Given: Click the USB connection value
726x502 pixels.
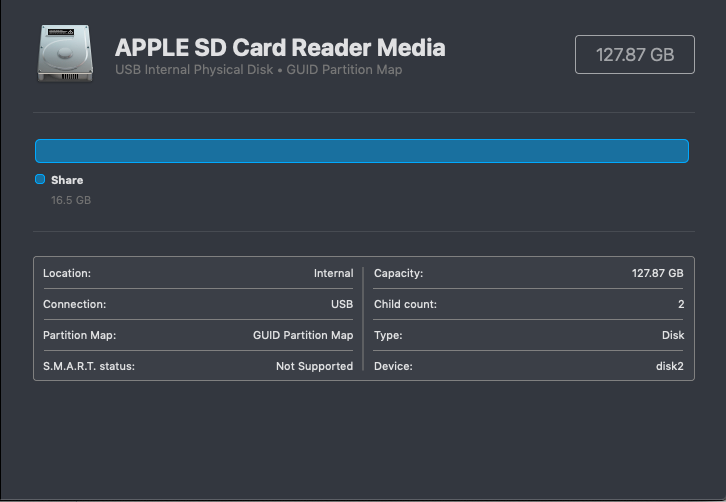Looking at the screenshot, I should [x=342, y=304].
